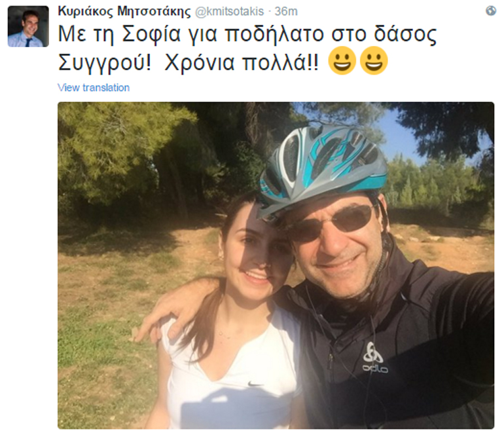Open the attached selfie photo

point(276,265)
